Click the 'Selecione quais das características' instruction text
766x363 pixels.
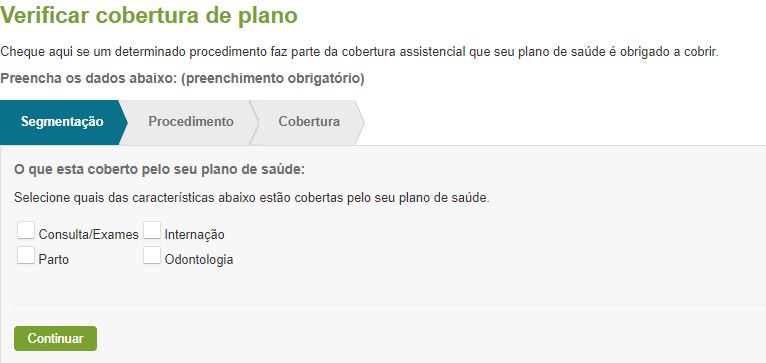(252, 198)
